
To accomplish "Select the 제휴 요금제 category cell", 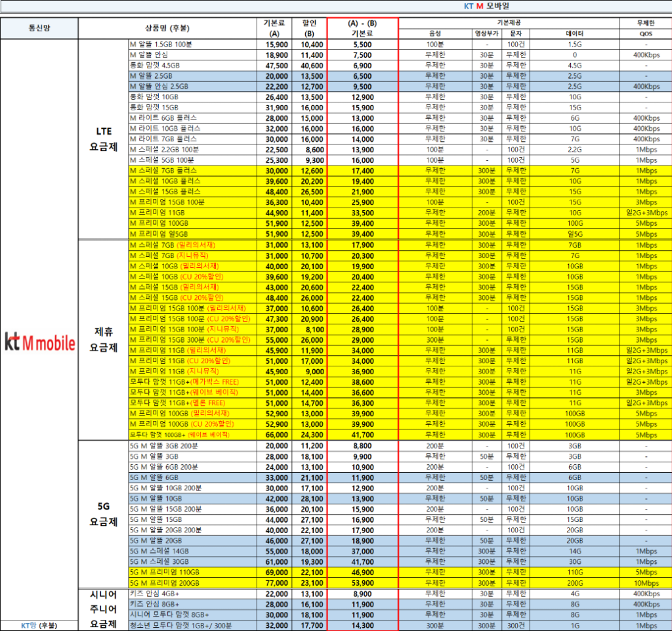I will 103,338.
